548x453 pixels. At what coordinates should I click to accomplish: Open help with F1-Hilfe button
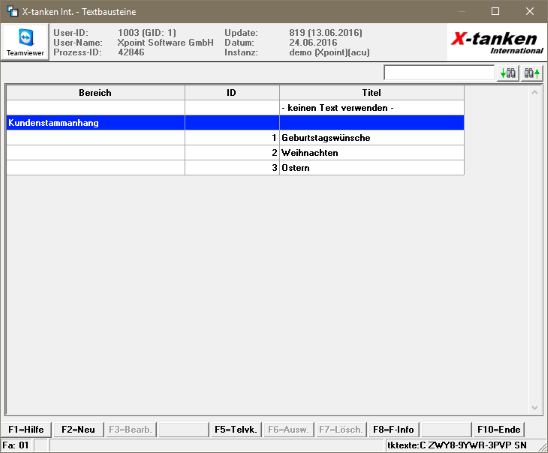pyautogui.click(x=26, y=430)
